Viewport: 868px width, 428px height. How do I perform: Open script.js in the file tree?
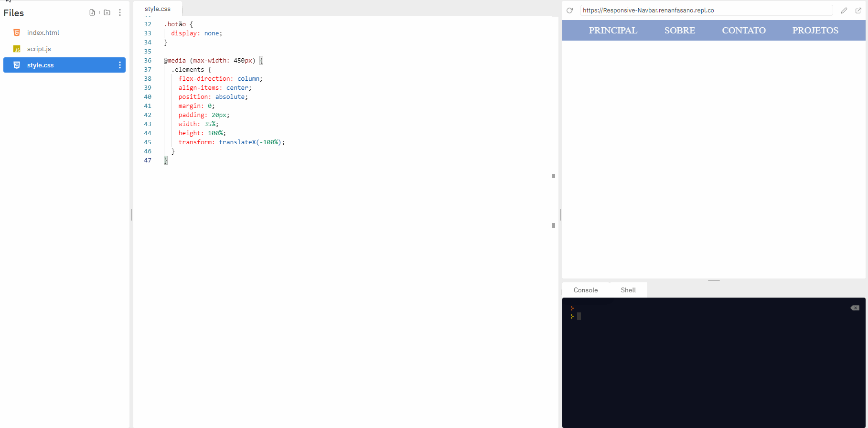64,49
